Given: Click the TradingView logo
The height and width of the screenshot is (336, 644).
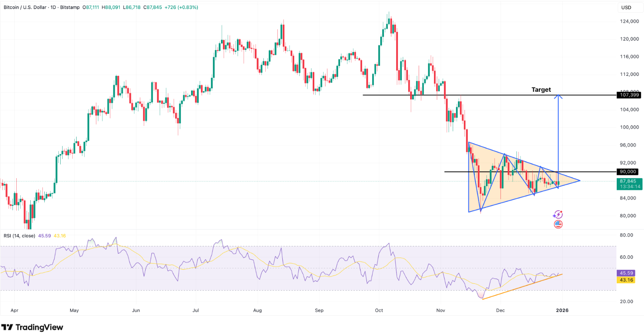Looking at the screenshot, I should [x=32, y=327].
